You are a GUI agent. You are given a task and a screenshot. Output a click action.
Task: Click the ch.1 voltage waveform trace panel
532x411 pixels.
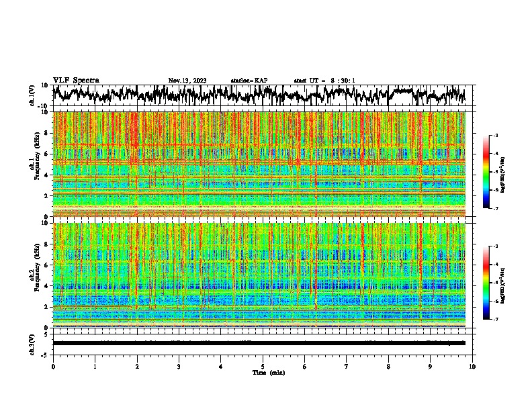262,95
